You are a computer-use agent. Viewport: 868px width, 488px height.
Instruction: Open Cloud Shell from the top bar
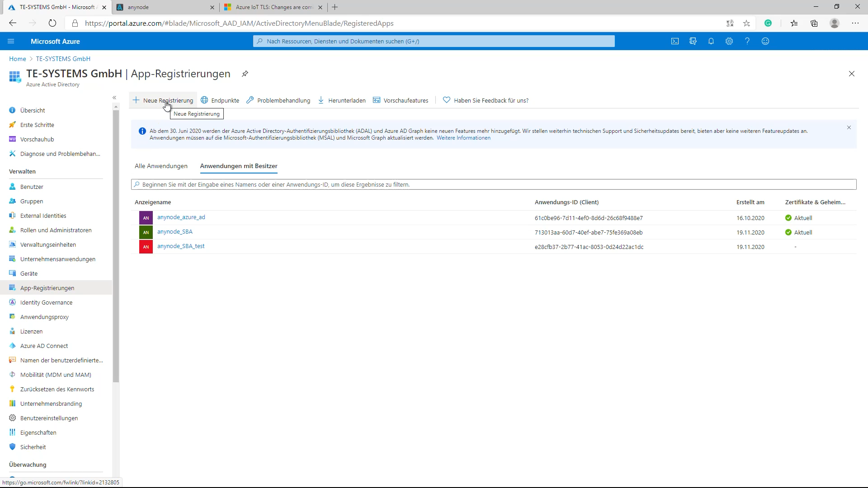[x=675, y=41]
